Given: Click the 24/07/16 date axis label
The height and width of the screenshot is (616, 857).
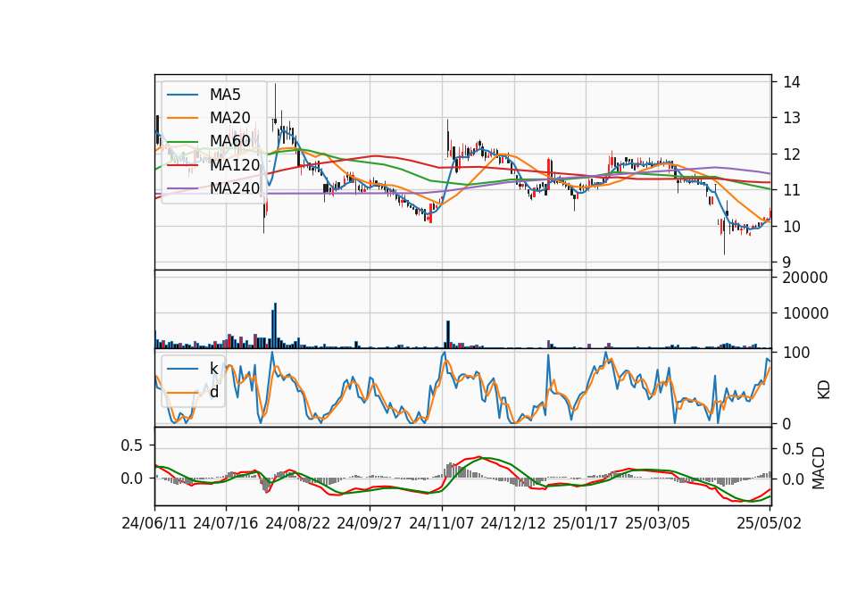Looking at the screenshot, I should pos(226,523).
